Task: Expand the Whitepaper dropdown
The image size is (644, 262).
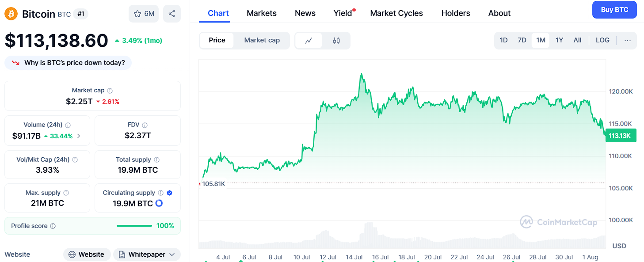Action: (x=147, y=254)
